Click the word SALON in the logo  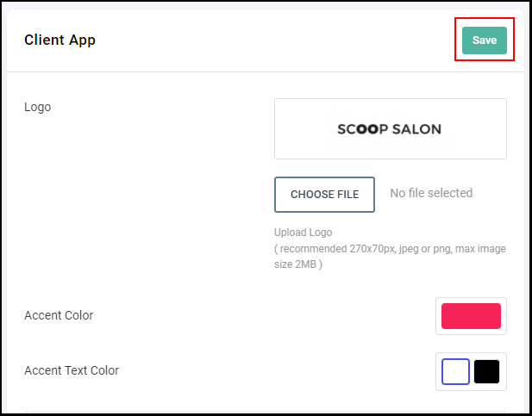(416, 129)
